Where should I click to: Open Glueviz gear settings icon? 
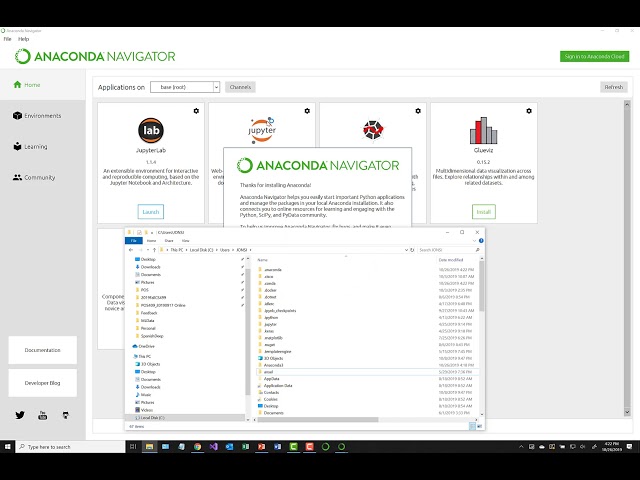[x=529, y=111]
